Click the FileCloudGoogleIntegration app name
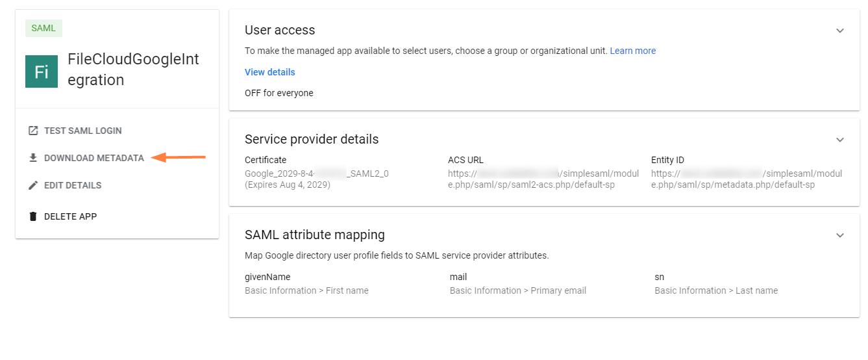Viewport: 868px width, 360px height. pos(133,70)
